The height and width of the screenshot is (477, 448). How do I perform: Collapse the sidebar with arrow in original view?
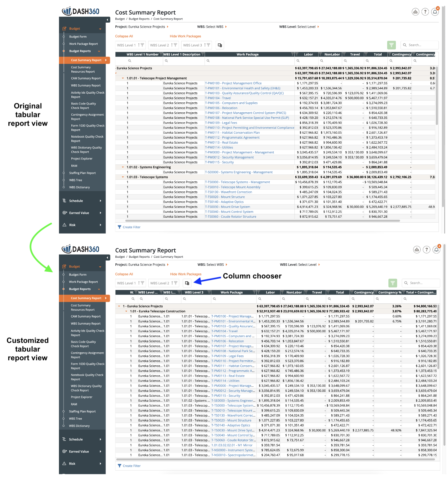(108, 20)
